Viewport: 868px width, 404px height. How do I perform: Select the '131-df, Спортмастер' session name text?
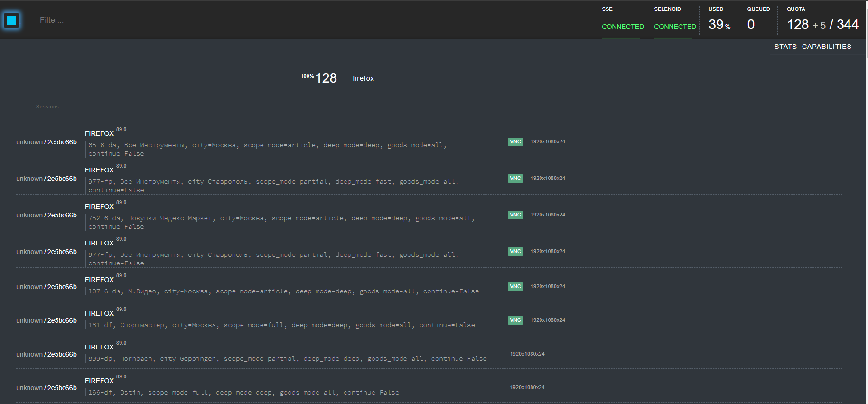pos(126,325)
